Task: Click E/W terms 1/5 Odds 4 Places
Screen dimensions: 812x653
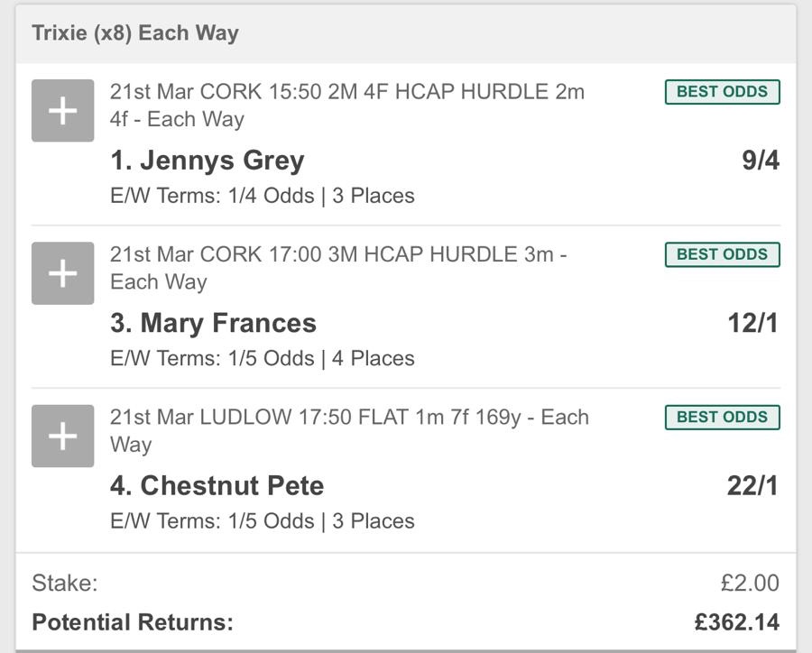Action: pos(263,358)
